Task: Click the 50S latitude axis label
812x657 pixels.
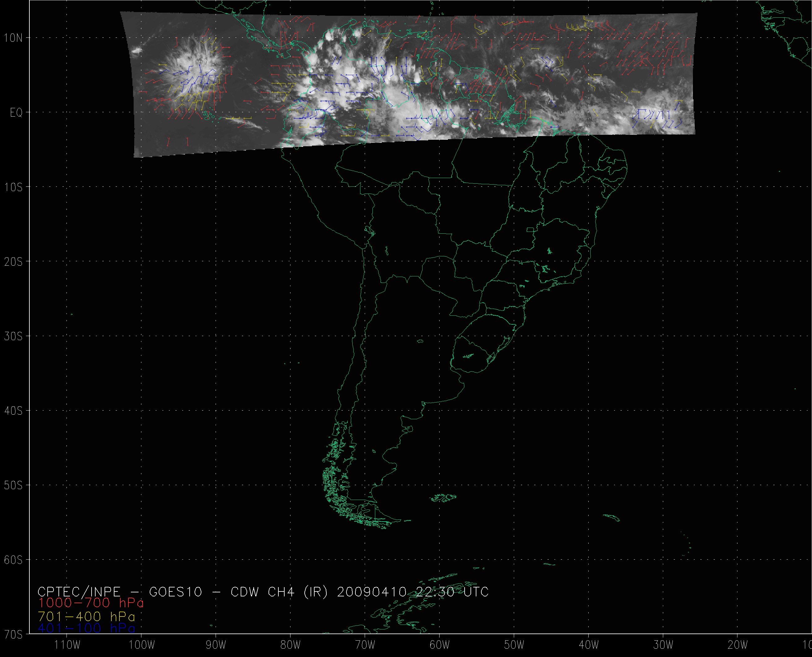Action: point(13,485)
